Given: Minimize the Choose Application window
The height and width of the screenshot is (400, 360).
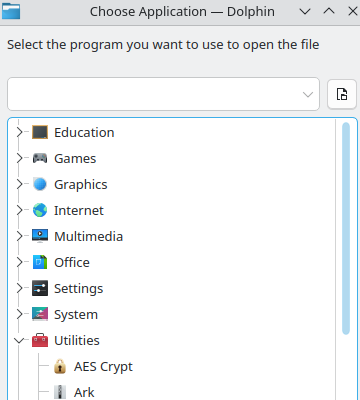Looking at the screenshot, I should pyautogui.click(x=305, y=12).
